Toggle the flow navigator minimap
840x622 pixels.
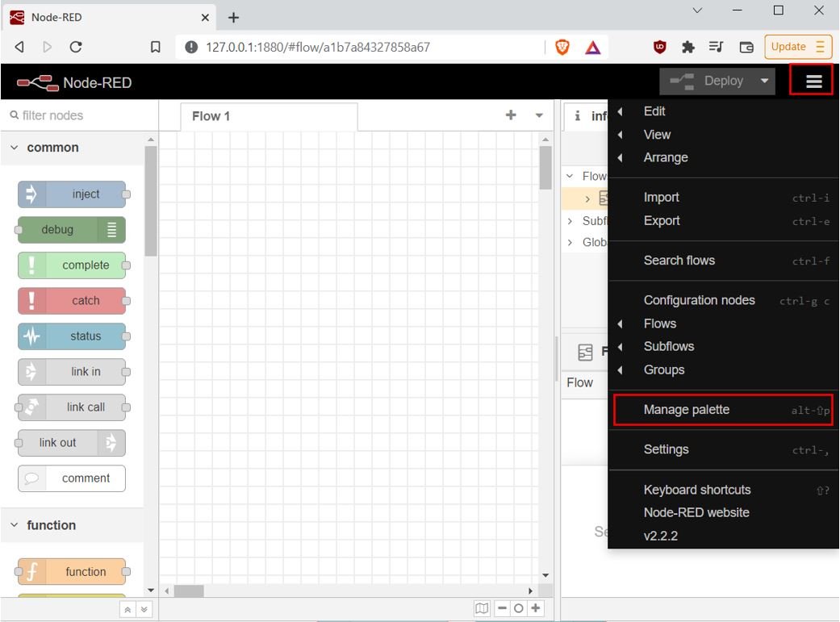click(482, 607)
